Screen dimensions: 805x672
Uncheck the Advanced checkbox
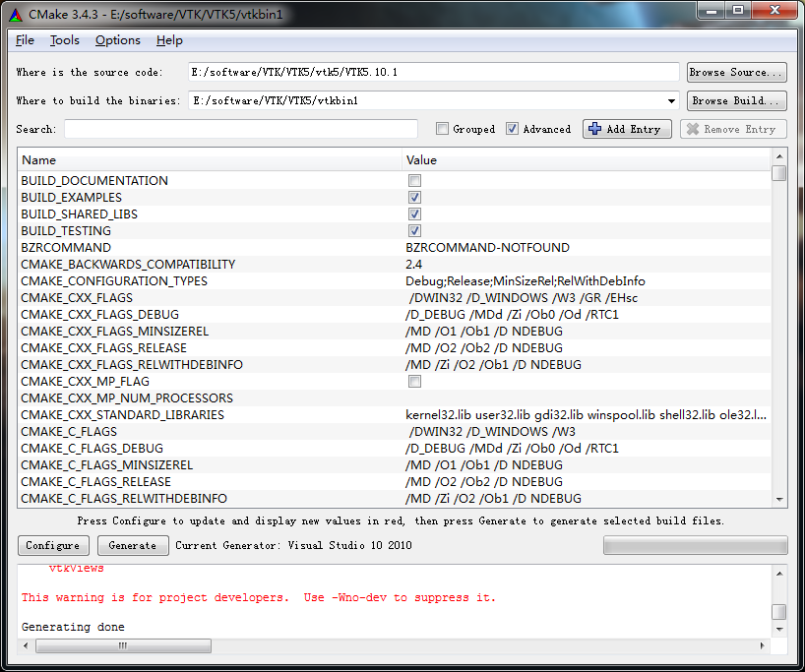tap(512, 128)
